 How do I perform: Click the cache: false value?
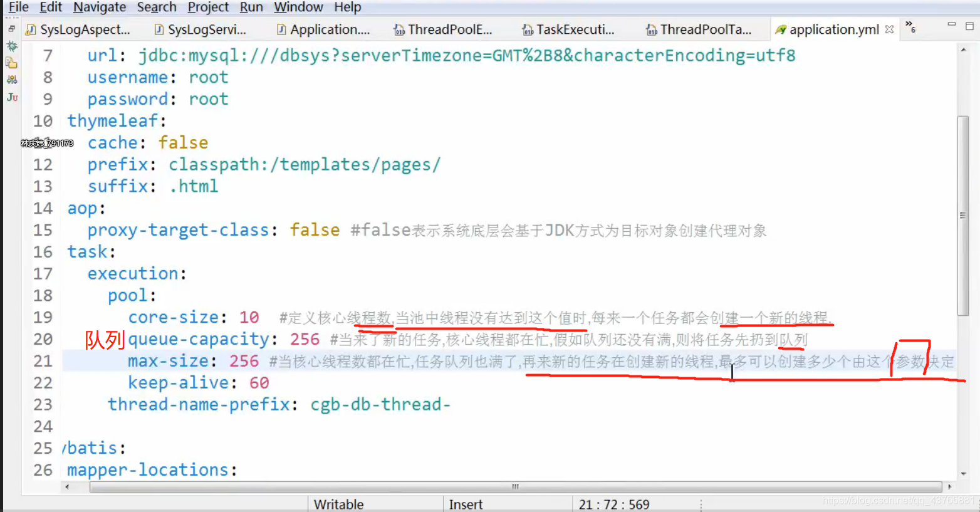point(183,142)
